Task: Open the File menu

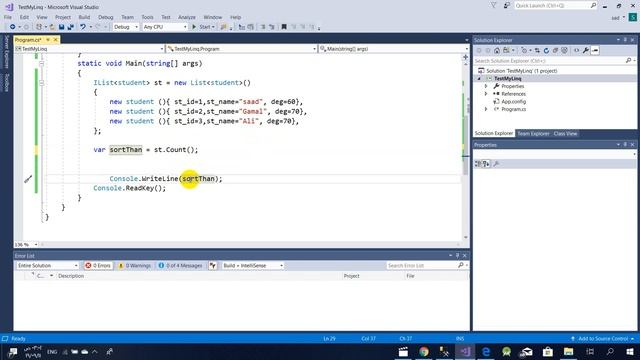Action: (x=8, y=17)
